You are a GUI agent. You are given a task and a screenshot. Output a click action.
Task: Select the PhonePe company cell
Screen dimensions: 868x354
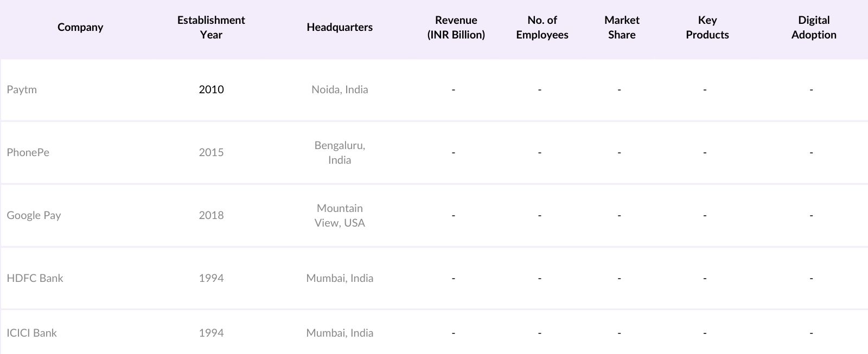point(28,152)
